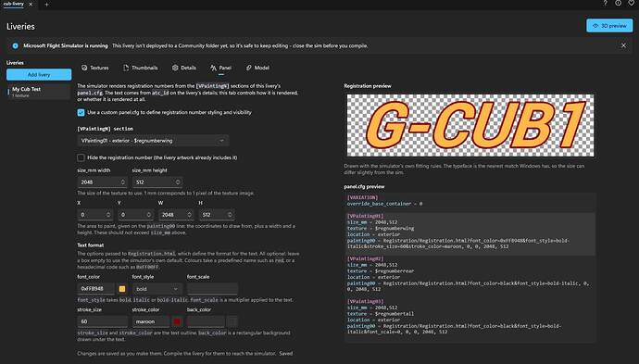Switch to the Details tab
This screenshot has width=639, height=364.
(x=184, y=68)
